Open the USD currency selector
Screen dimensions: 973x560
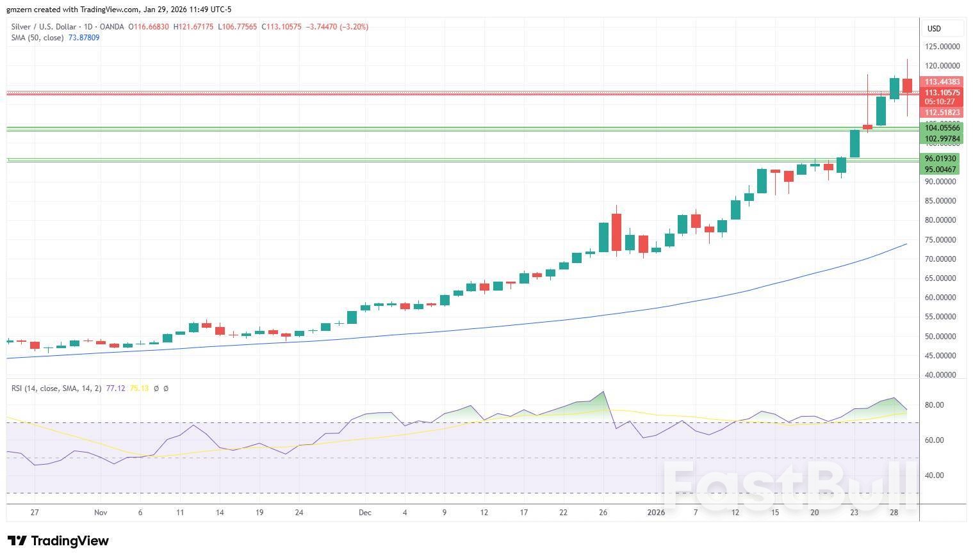point(942,28)
